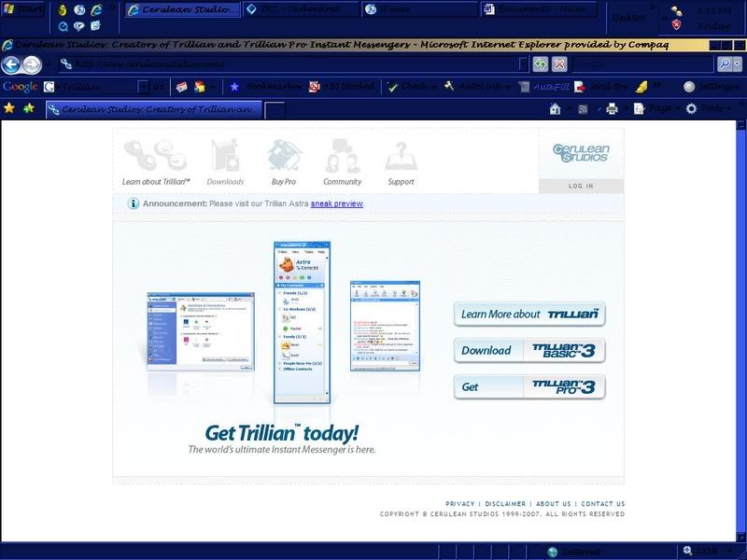Open the Downloads navigation item

225,162
